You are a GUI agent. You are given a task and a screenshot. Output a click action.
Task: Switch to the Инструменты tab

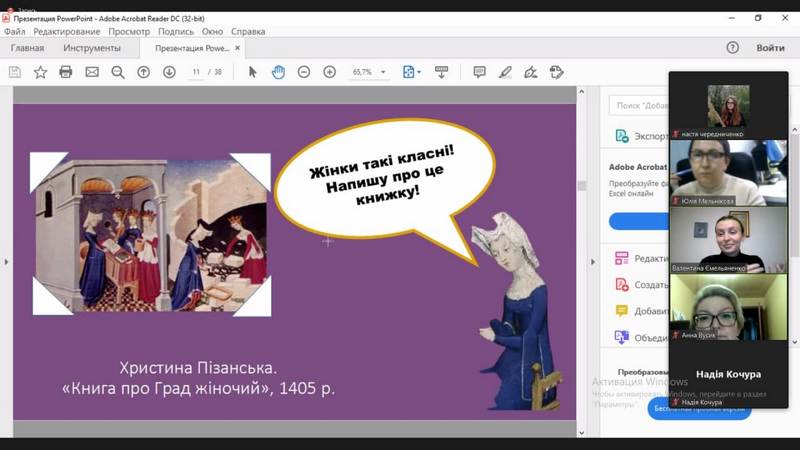coord(92,47)
